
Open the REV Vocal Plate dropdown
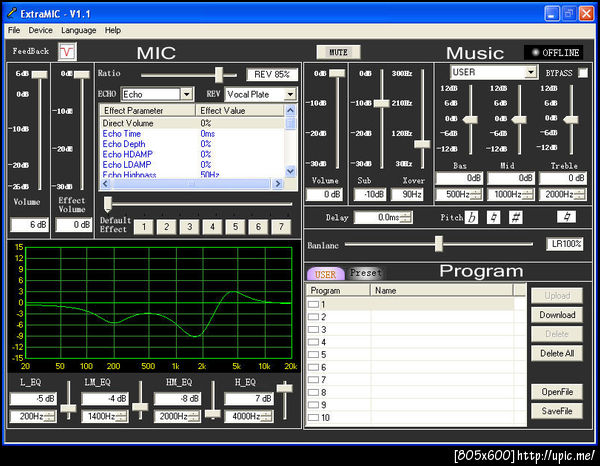click(x=290, y=94)
